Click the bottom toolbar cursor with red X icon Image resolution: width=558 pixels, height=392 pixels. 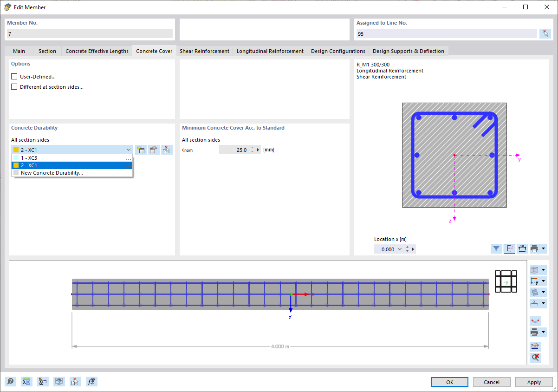click(75, 382)
